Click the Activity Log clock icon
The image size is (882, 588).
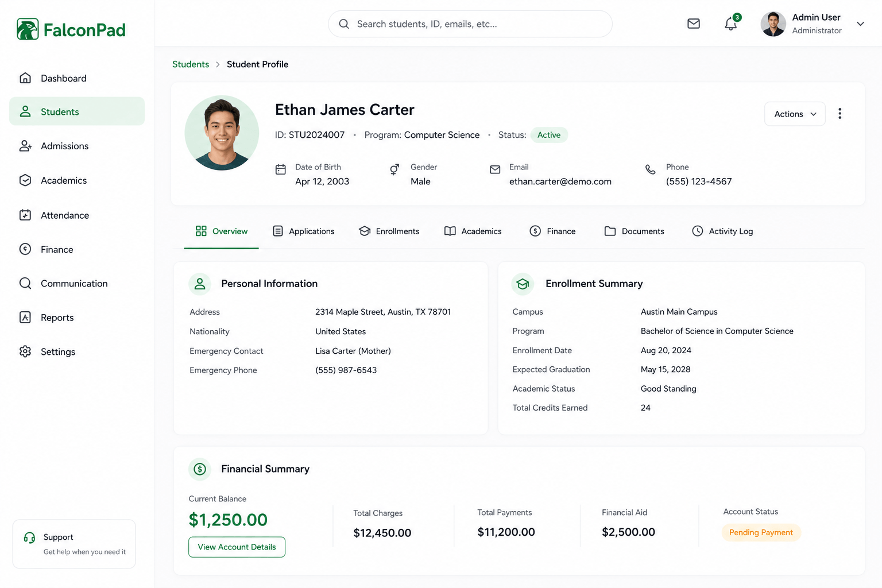tap(698, 231)
